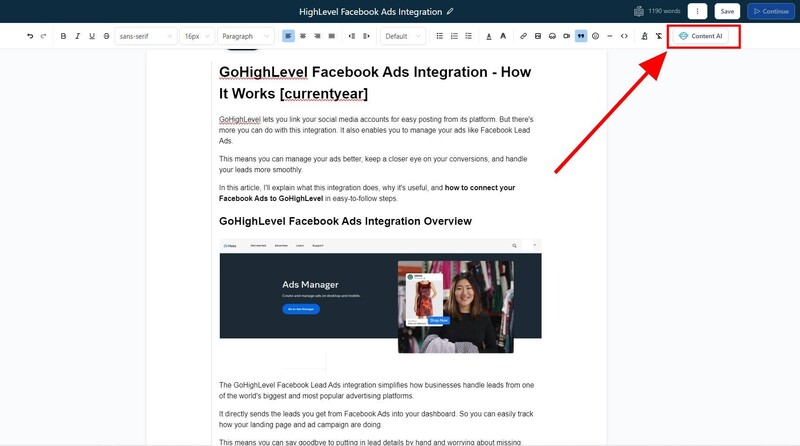
Task: Decrease paragraph indent
Action: [x=352, y=36]
